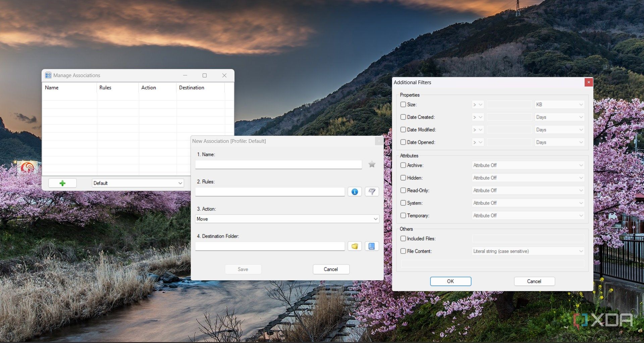
Task: Click the Size value input field
Action: 509,105
